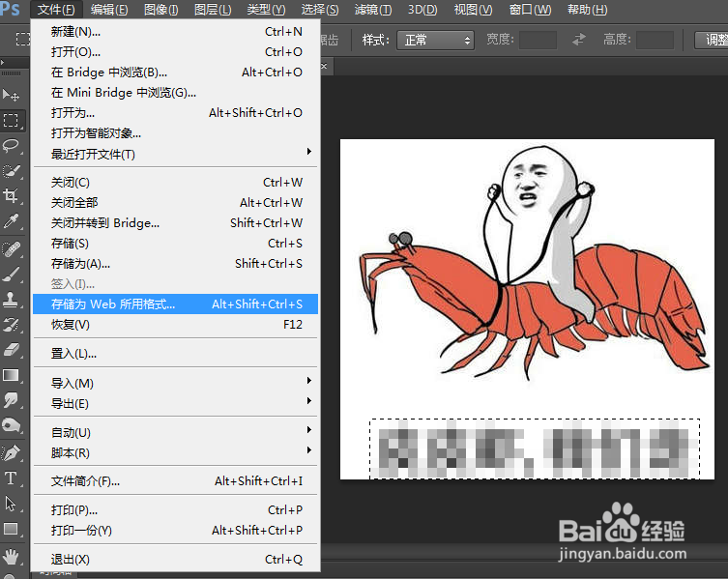
Task: Choose 在 Mini Bridge 中浏览(G)
Action: (176, 93)
